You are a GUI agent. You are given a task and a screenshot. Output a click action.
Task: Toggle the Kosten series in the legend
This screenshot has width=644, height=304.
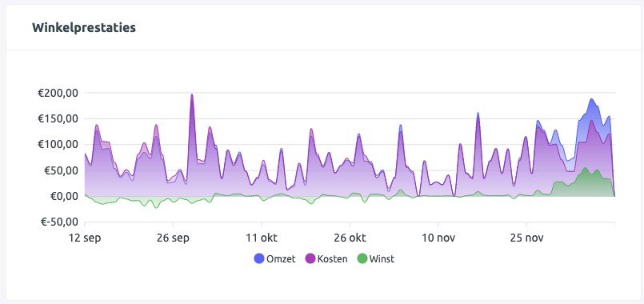click(x=326, y=259)
